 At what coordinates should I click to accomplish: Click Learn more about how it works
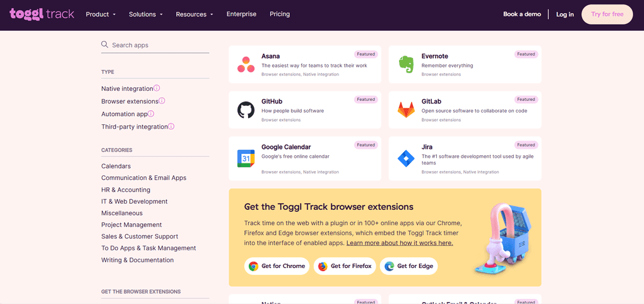pos(400,243)
